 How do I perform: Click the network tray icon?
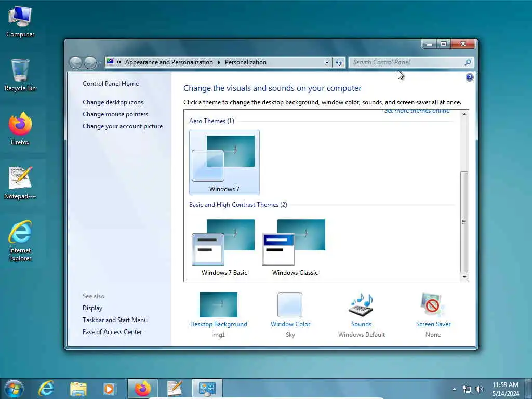coord(467,389)
